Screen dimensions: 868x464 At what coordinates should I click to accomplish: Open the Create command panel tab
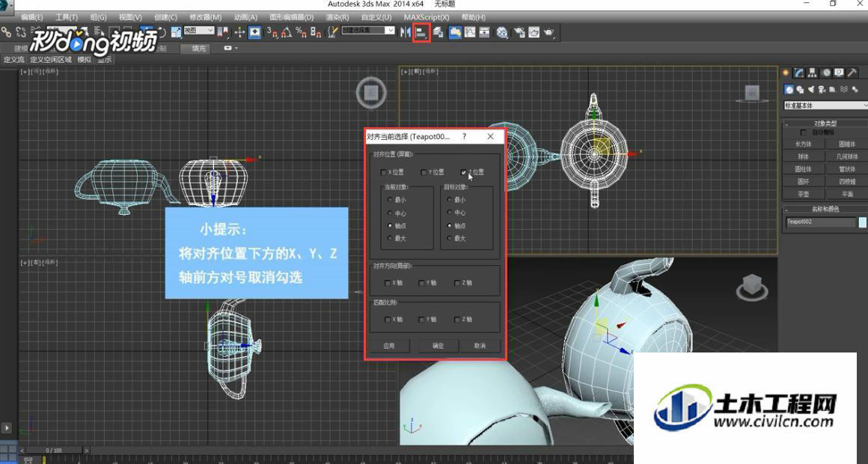(x=786, y=73)
